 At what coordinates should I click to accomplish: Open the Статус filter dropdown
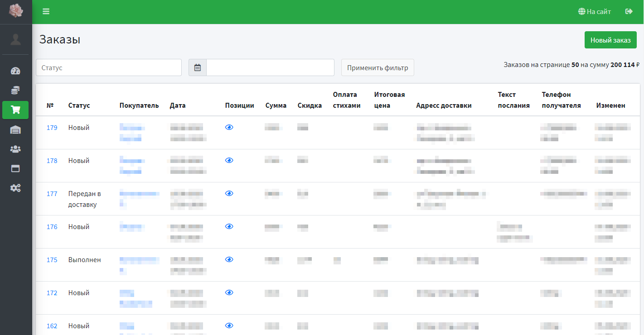tap(109, 67)
